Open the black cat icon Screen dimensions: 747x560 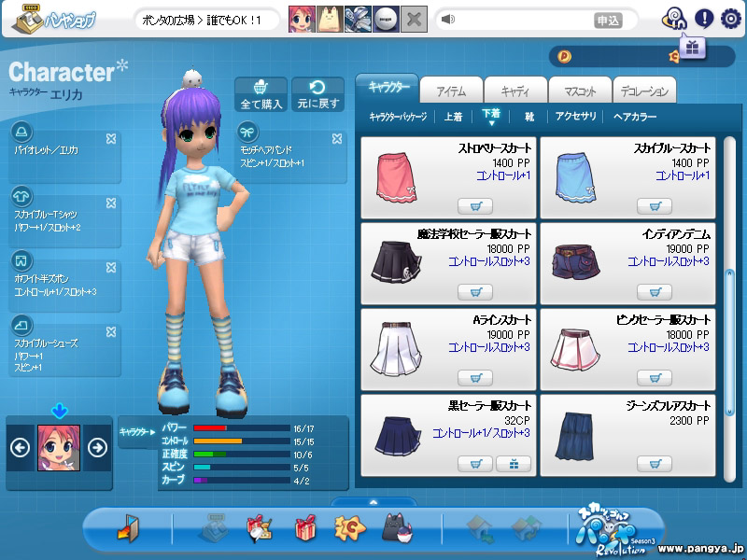pyautogui.click(x=397, y=527)
